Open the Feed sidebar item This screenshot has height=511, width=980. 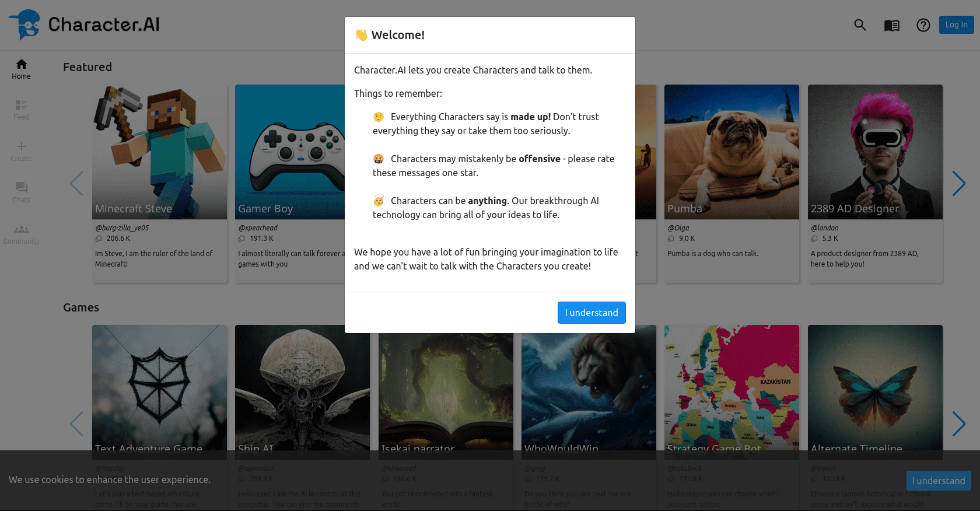pyautogui.click(x=21, y=110)
